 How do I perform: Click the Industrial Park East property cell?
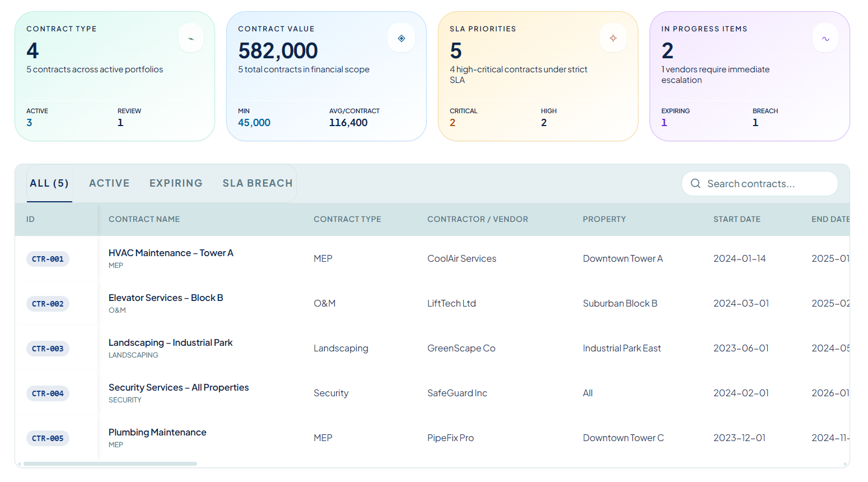622,348
